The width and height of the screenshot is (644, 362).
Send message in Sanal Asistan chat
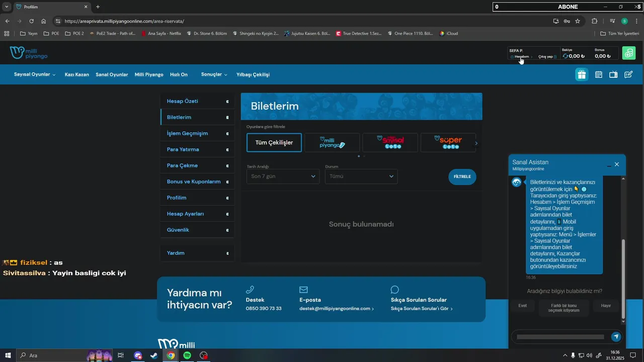[x=616, y=337]
